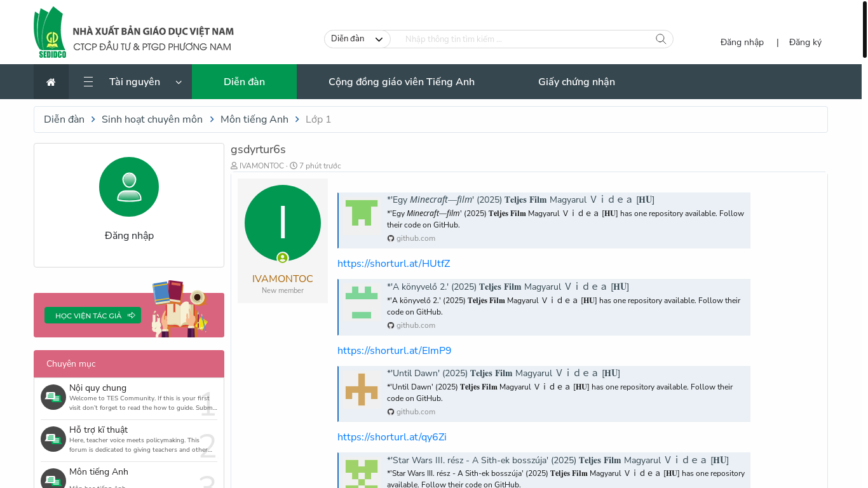Open the Star Wars III preview title

coord(558,460)
